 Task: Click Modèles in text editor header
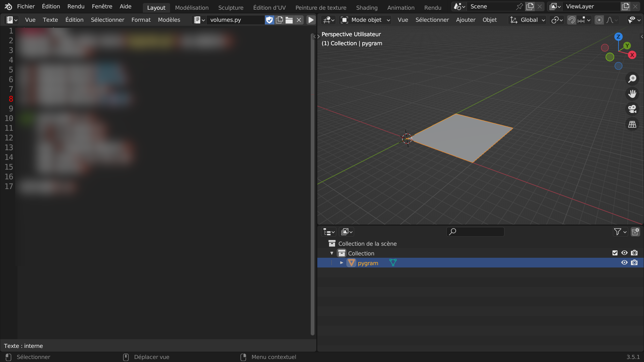point(169,20)
